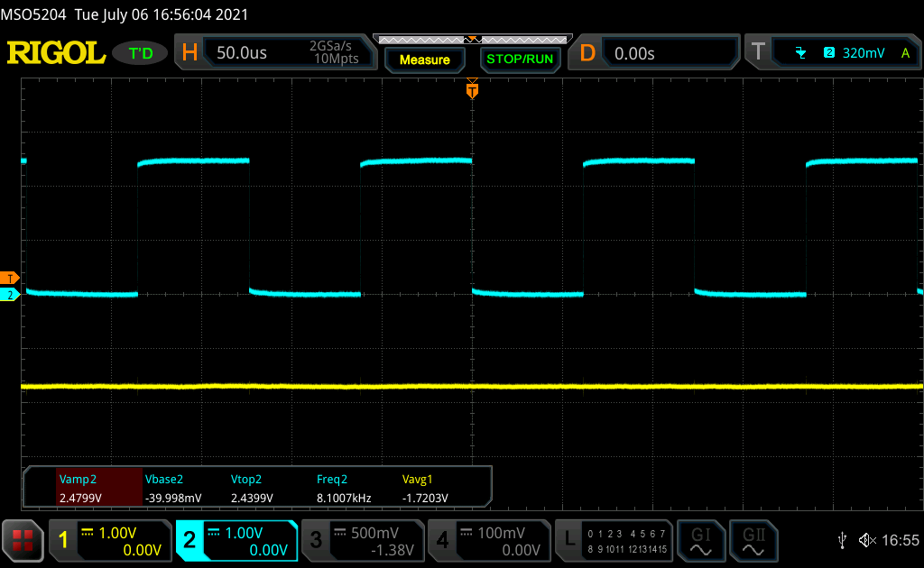Click the 16:55 clock display
Image resolution: width=924 pixels, height=568 pixels.
pos(900,540)
